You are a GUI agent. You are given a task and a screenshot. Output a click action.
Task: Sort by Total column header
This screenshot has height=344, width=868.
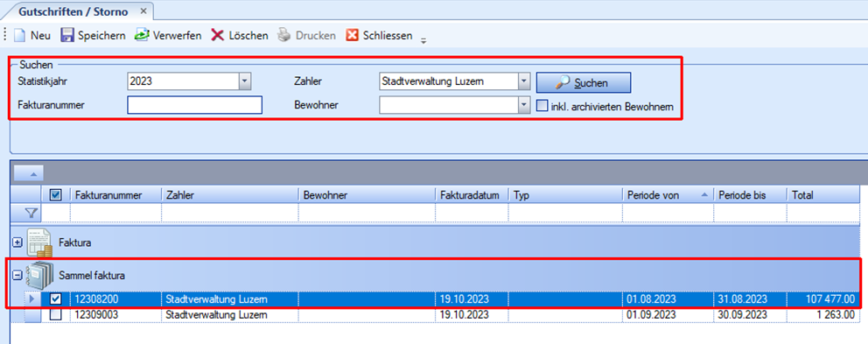tap(824, 195)
